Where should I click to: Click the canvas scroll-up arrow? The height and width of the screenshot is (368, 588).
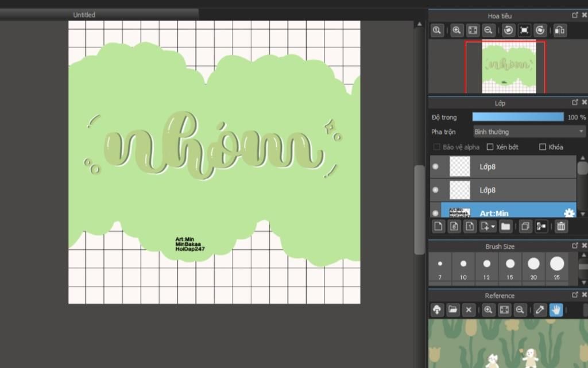point(419,24)
